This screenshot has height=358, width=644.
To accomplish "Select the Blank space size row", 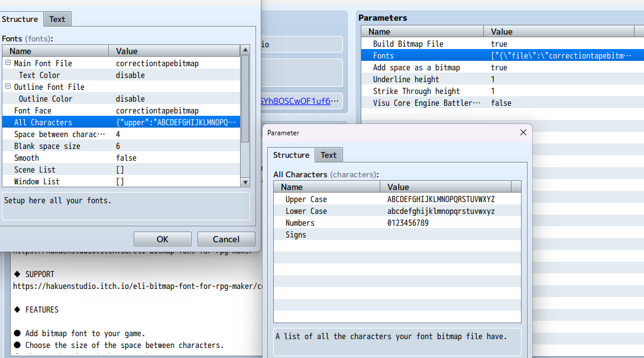I will click(121, 146).
